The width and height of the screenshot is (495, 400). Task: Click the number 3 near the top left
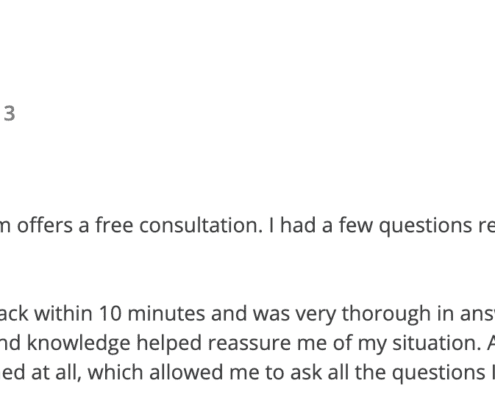tap(9, 113)
